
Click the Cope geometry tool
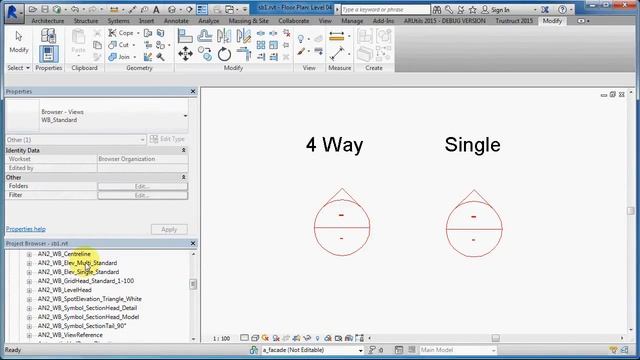click(x=121, y=33)
